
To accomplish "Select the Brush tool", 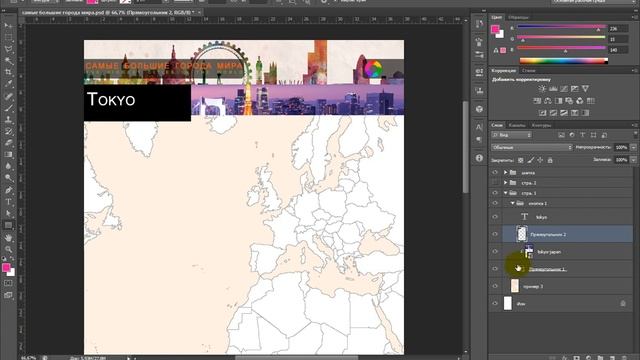I will [8, 108].
